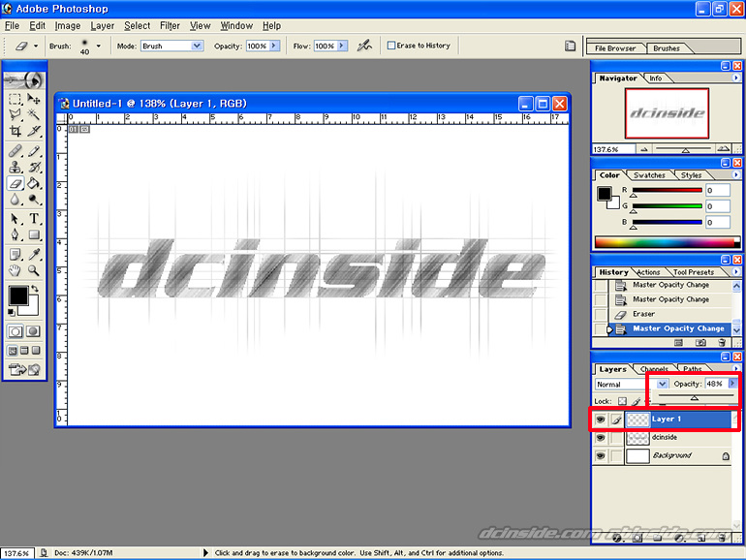
Task: Click the foreground color swatch in toolbox
Action: [x=18, y=296]
